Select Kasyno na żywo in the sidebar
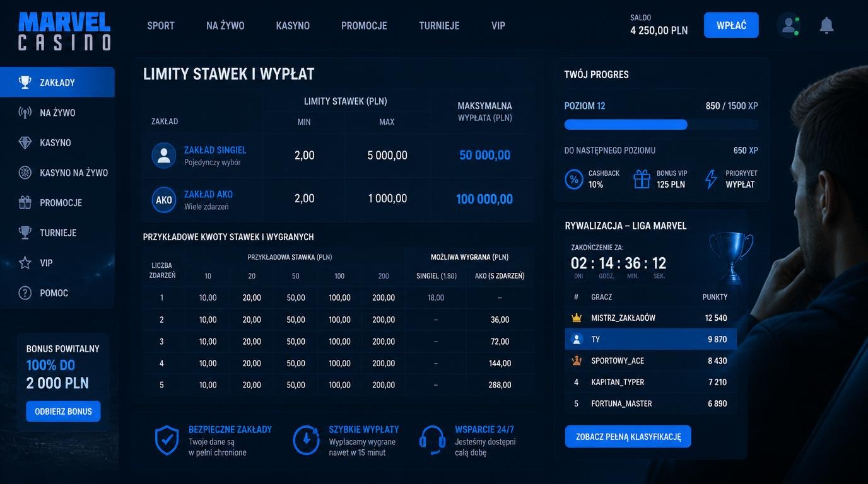Screen dimensions: 868x484 click(x=57, y=172)
